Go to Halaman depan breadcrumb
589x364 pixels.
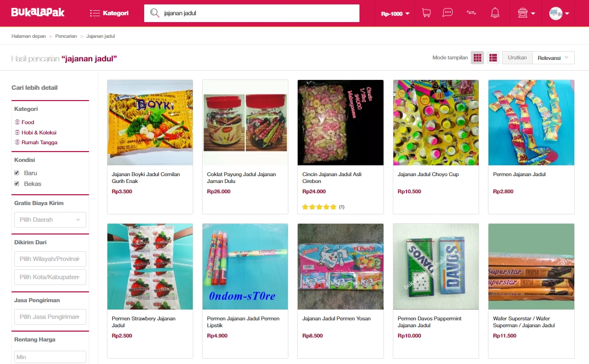pos(28,36)
